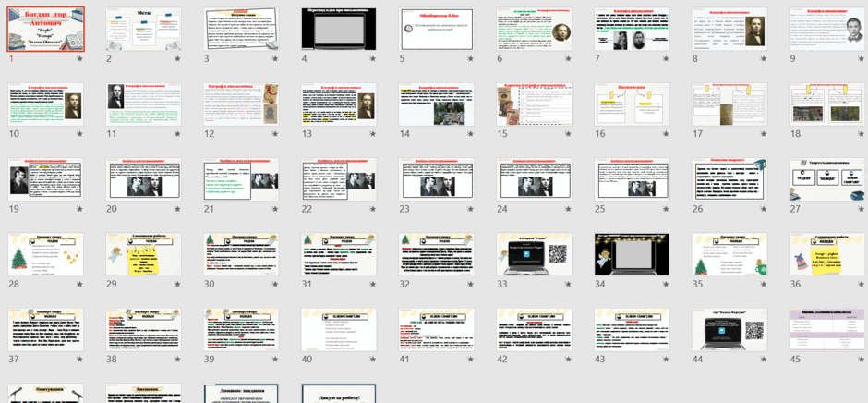Select slide 2 'Мета' thumbnail
Screen dimensions: 868x403
coord(144,29)
